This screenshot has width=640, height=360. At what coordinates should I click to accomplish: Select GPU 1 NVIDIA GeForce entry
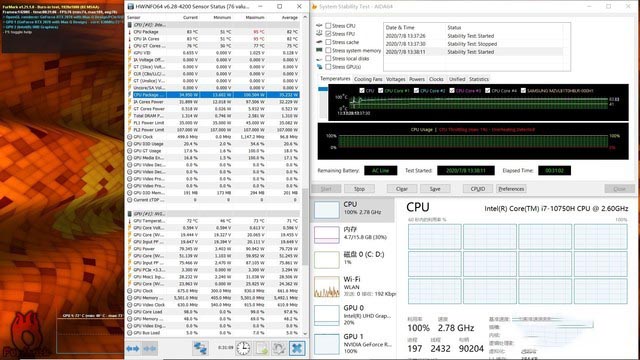pos(353,343)
